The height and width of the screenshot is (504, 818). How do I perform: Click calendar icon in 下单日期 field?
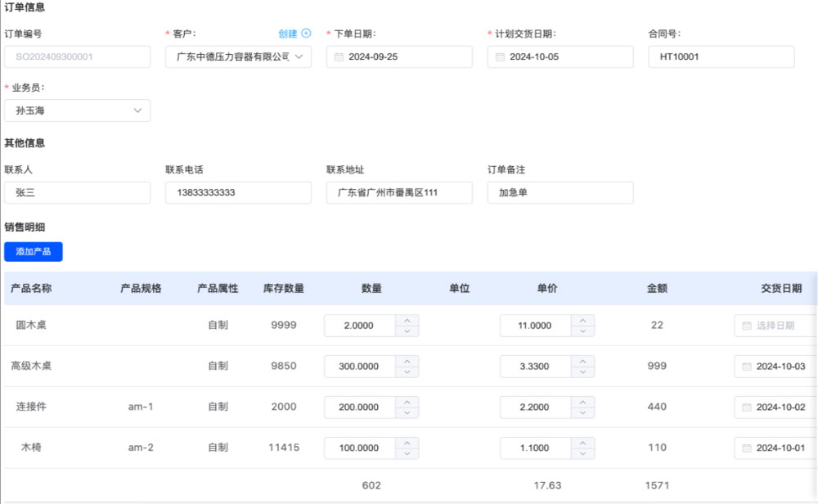click(339, 57)
